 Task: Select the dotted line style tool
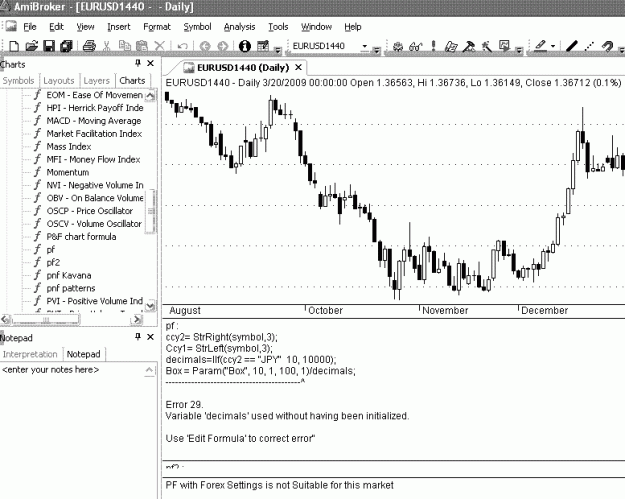[x=589, y=46]
